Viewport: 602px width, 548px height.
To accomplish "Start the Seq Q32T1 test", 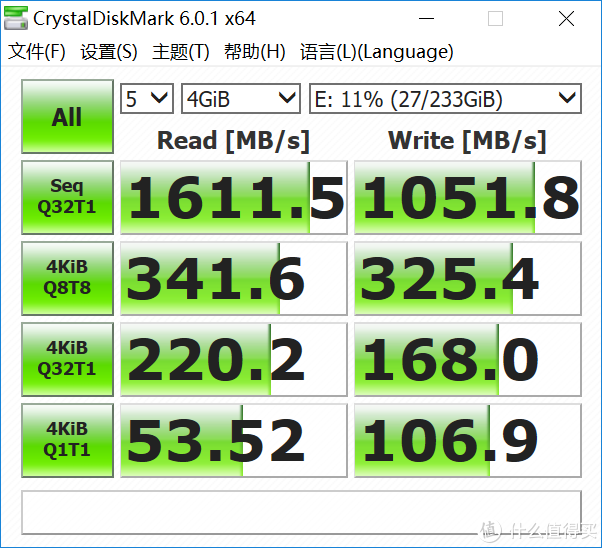I will point(67,197).
